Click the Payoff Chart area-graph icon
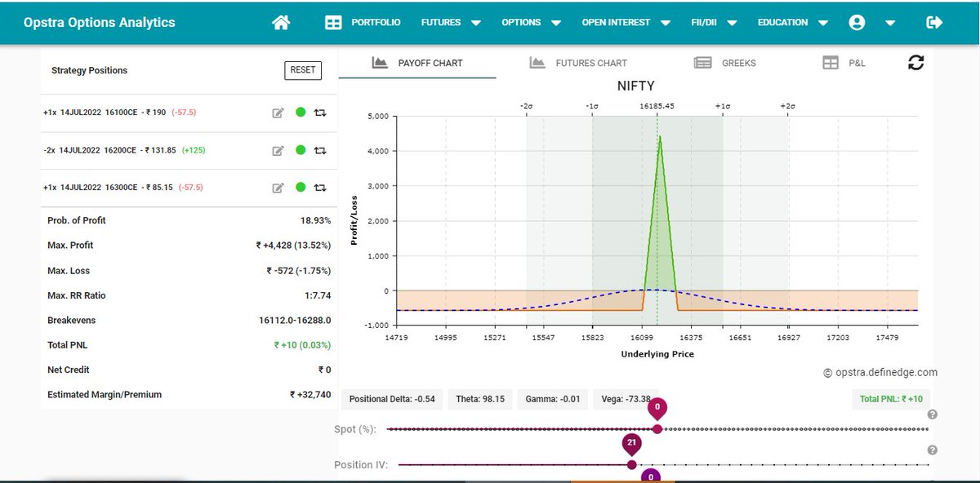The height and width of the screenshot is (483, 980). pyautogui.click(x=379, y=62)
